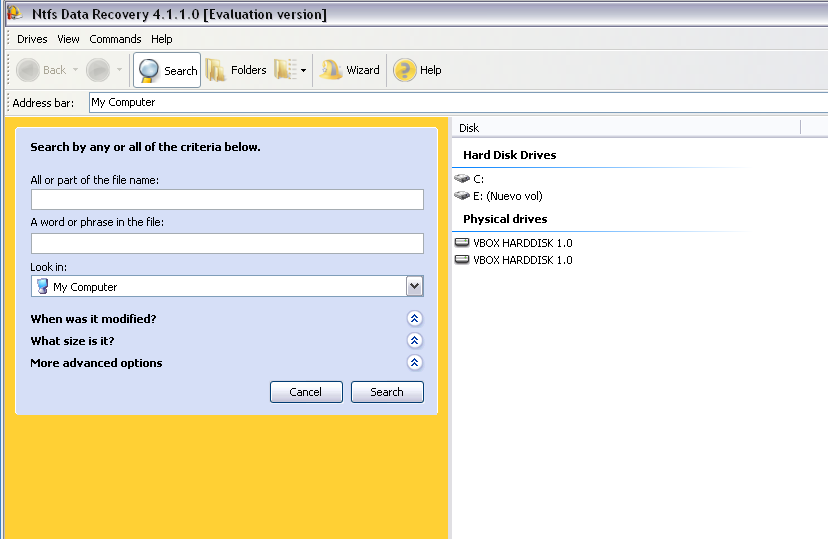Viewport: 828px width, 539px height.
Task: Expand 'When was it modified?' section
Action: (415, 318)
